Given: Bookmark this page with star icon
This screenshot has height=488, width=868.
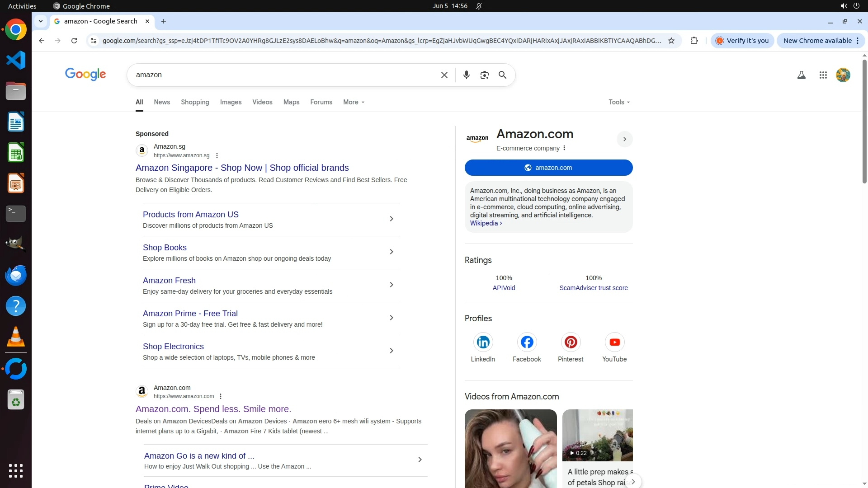Looking at the screenshot, I should [671, 41].
